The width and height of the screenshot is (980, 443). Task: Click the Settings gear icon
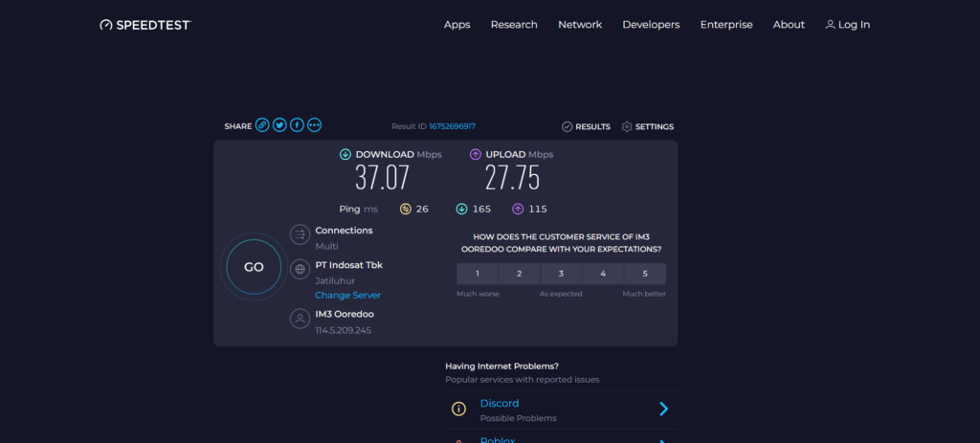click(627, 127)
